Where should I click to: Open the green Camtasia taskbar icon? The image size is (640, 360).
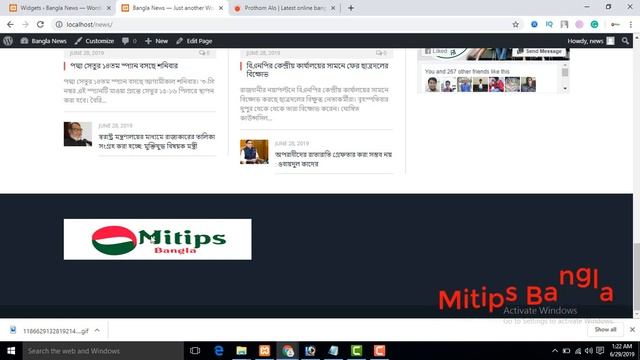356,351
